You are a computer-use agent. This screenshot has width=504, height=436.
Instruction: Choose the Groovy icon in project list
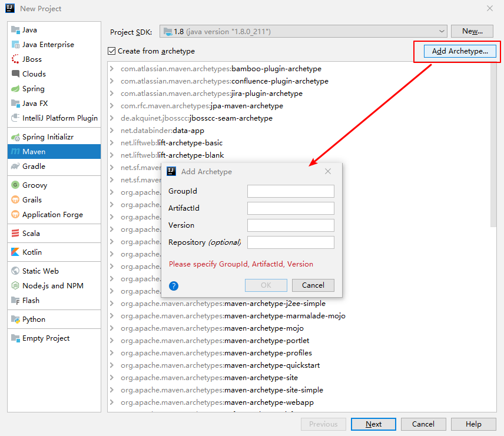[16, 185]
